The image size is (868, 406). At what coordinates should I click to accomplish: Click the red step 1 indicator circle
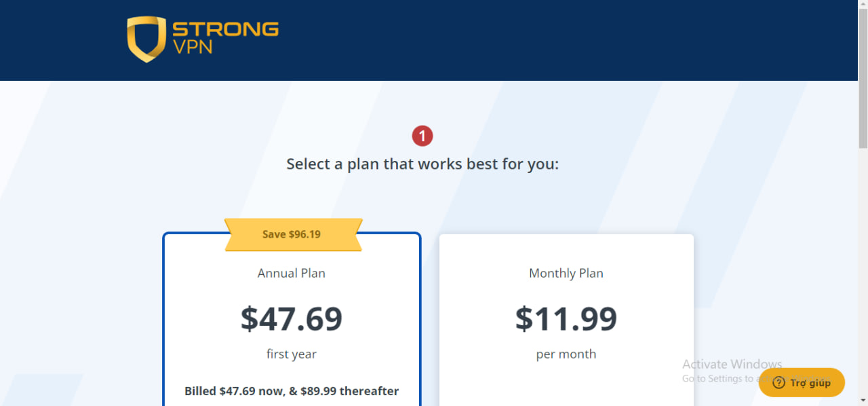point(422,136)
